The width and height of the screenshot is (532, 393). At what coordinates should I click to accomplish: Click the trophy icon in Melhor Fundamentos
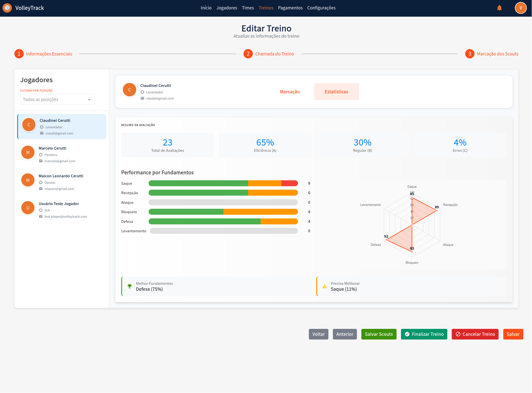coord(130,286)
